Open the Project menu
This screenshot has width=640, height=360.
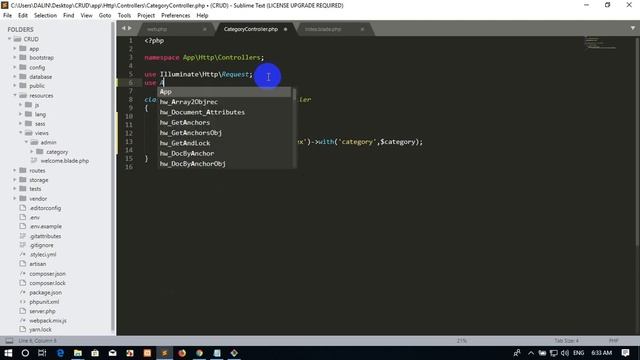[x=146, y=16]
